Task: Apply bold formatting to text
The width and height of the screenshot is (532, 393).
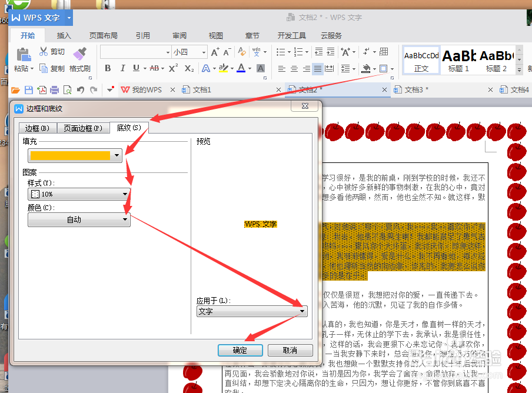Action: pyautogui.click(x=107, y=67)
